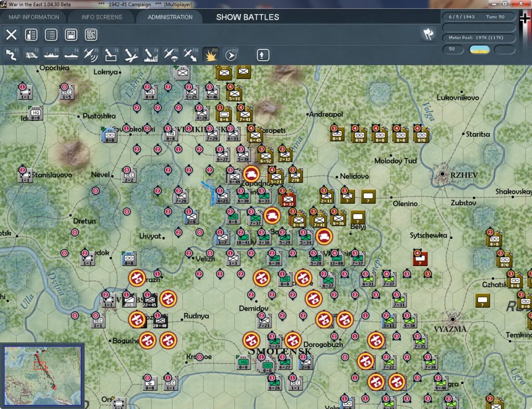
Task: Click the tank battle marker near Belyj
Action: click(324, 236)
